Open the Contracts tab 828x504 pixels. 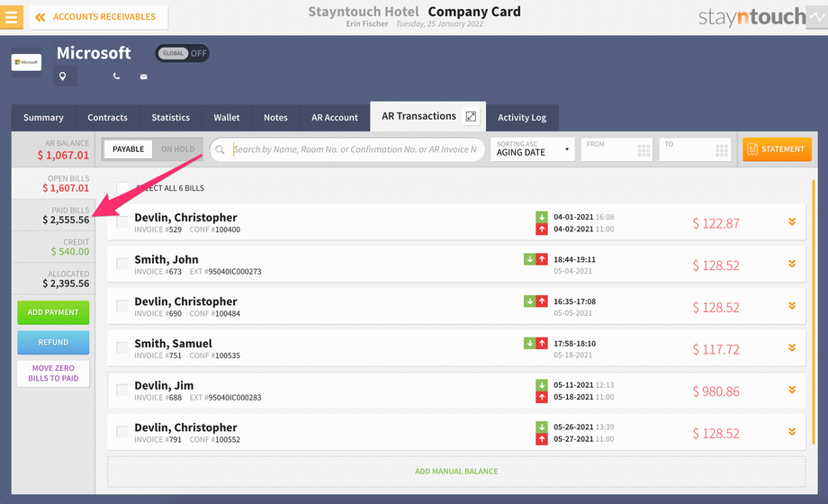tap(107, 117)
